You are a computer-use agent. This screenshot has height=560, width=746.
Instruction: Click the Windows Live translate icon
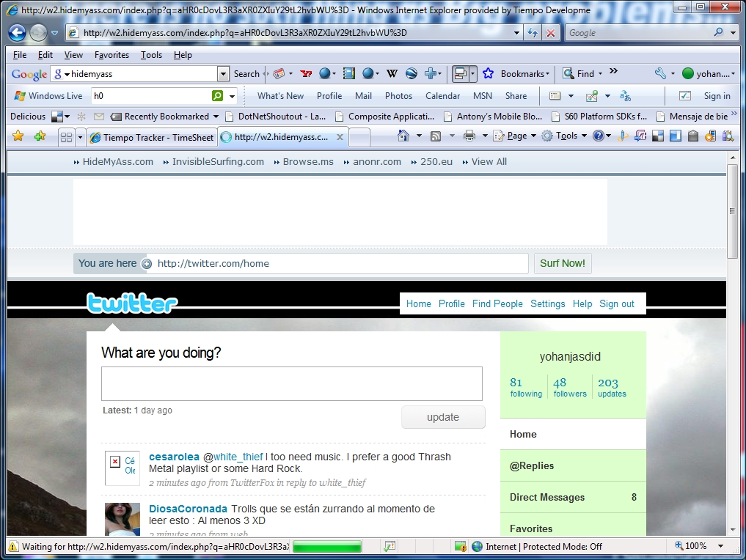(625, 96)
